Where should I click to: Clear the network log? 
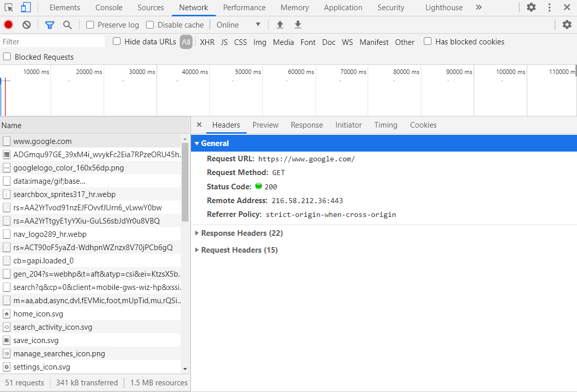[x=27, y=24]
